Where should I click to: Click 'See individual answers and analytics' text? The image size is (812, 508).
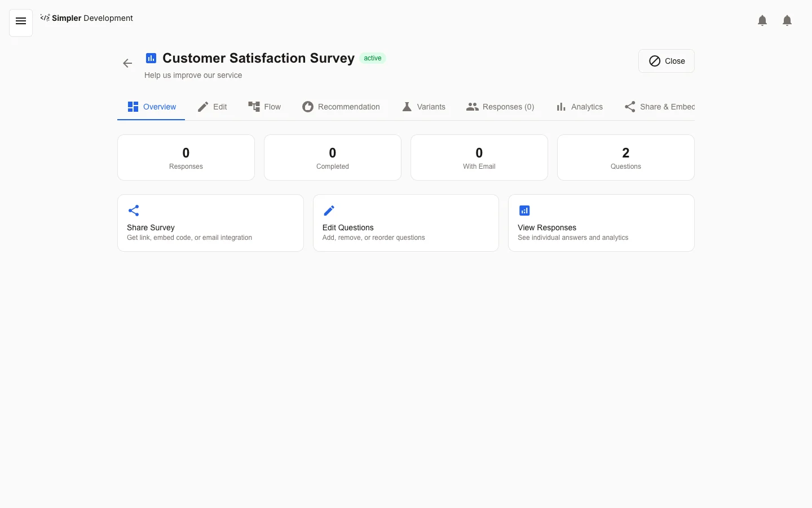pos(573,238)
